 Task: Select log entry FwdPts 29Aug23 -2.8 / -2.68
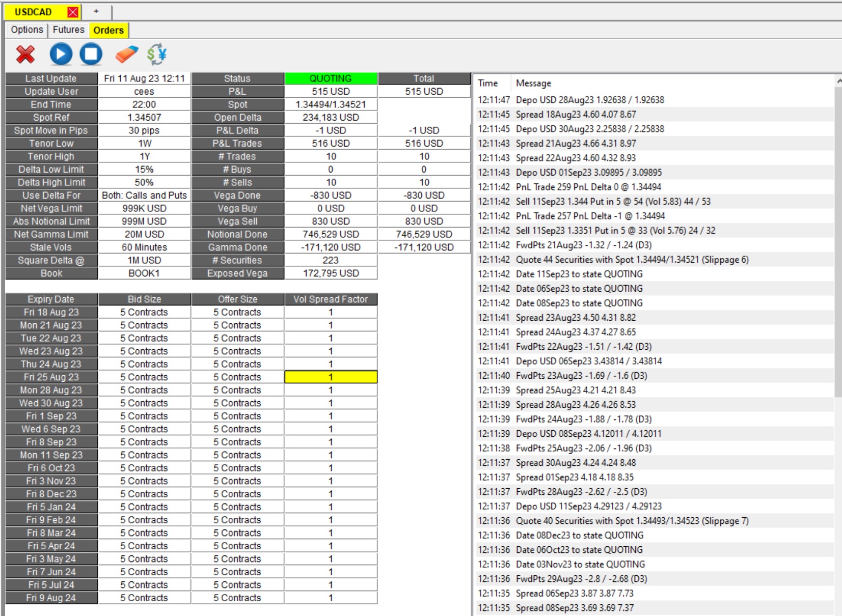tap(654, 578)
